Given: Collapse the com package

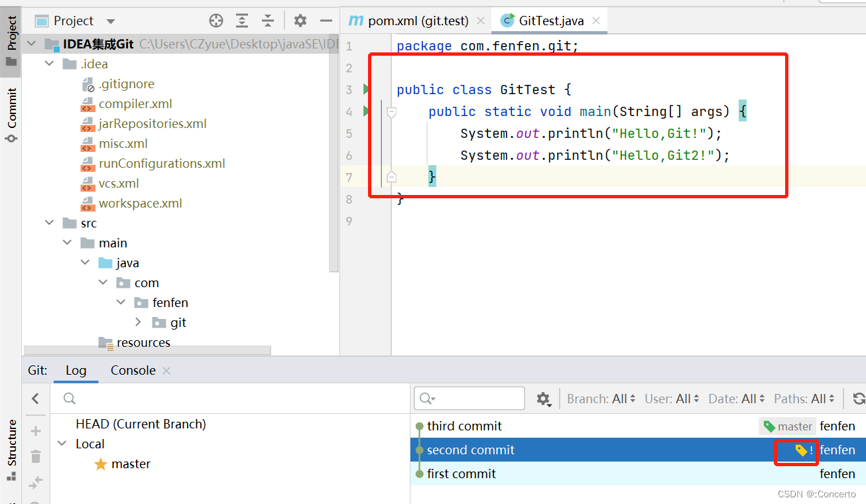Looking at the screenshot, I should tap(103, 283).
